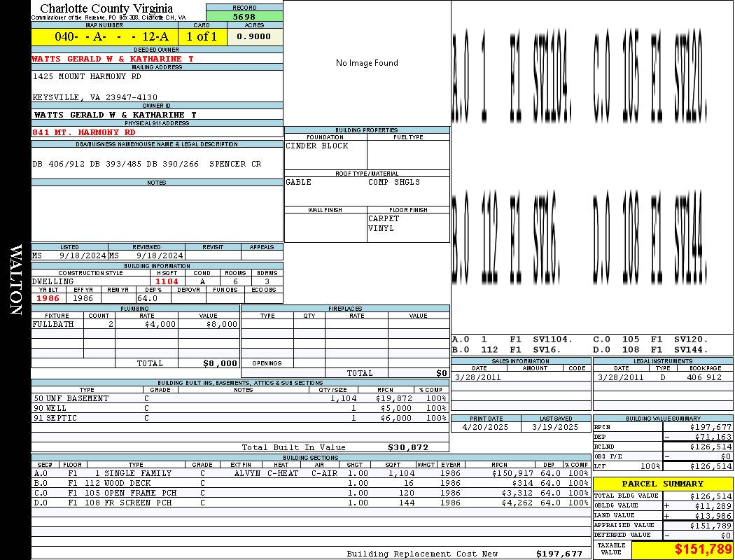Click the D.0 FR Screen Pch section row

[311, 503]
